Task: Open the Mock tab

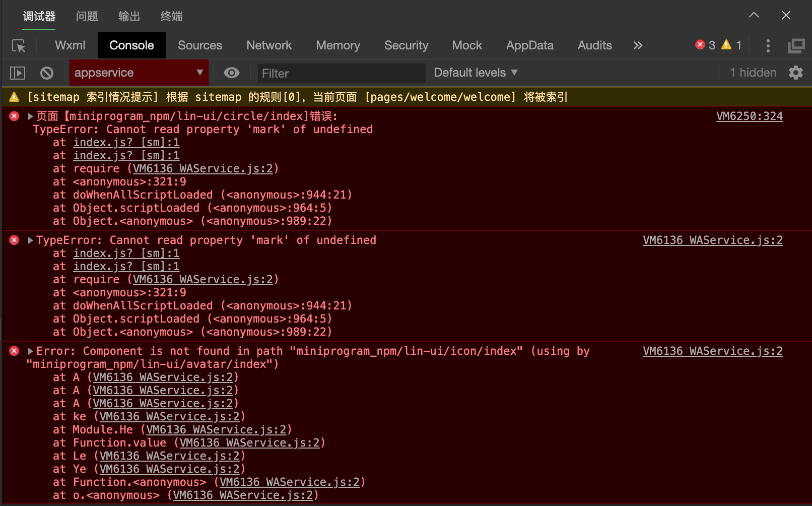Action: (x=467, y=45)
